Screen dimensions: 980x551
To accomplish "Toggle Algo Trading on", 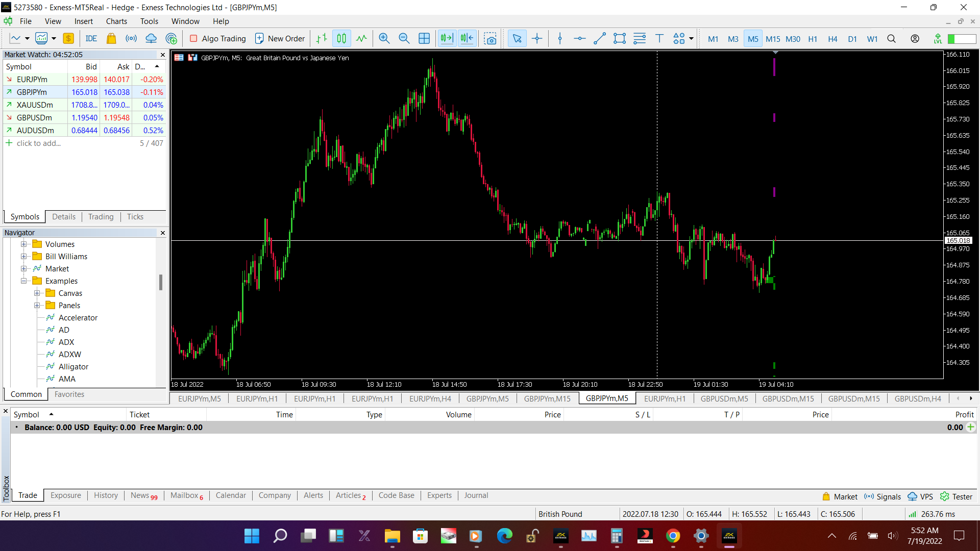I will pyautogui.click(x=218, y=39).
